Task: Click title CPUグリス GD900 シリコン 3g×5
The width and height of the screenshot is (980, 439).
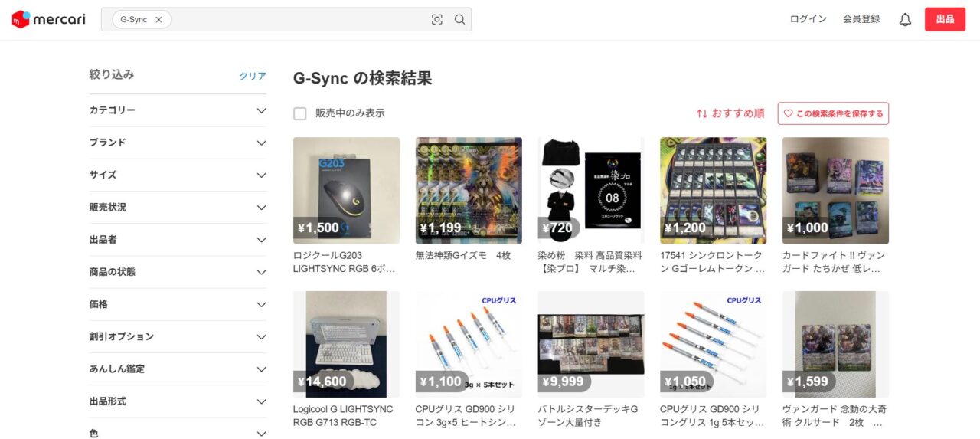Action: click(465, 416)
